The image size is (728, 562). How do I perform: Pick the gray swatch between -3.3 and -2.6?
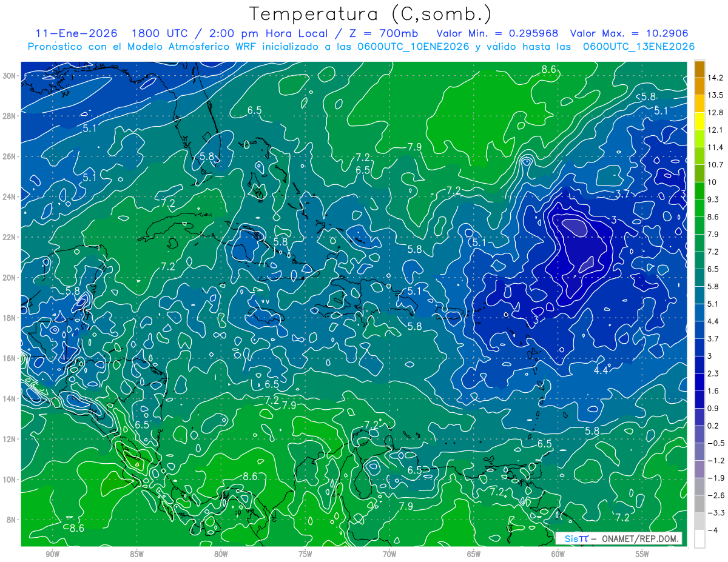[x=699, y=503]
